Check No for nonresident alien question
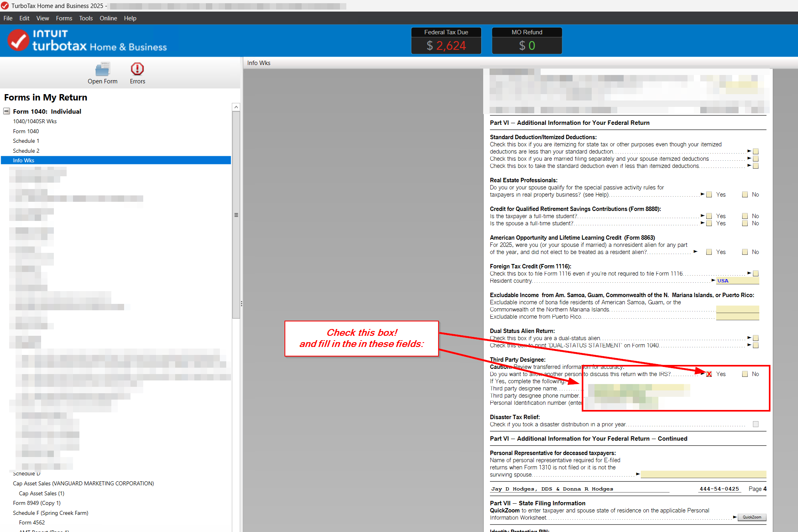The image size is (798, 532). tap(745, 252)
